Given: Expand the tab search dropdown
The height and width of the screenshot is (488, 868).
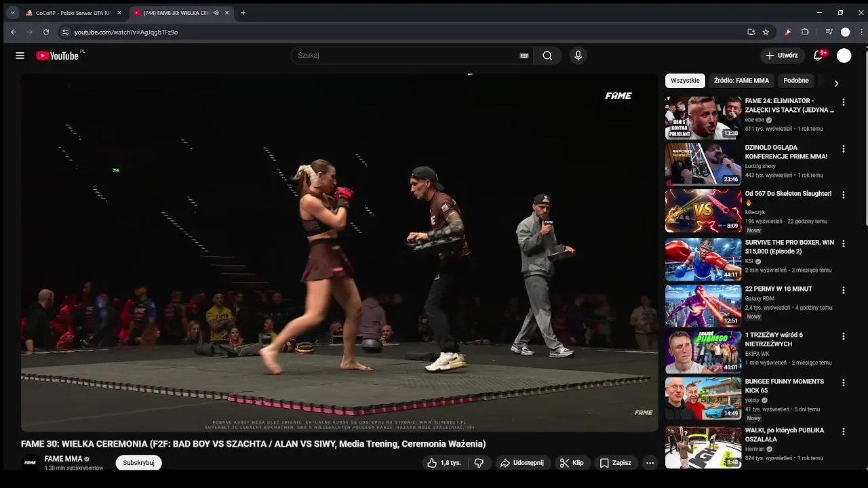Looking at the screenshot, I should (x=12, y=13).
